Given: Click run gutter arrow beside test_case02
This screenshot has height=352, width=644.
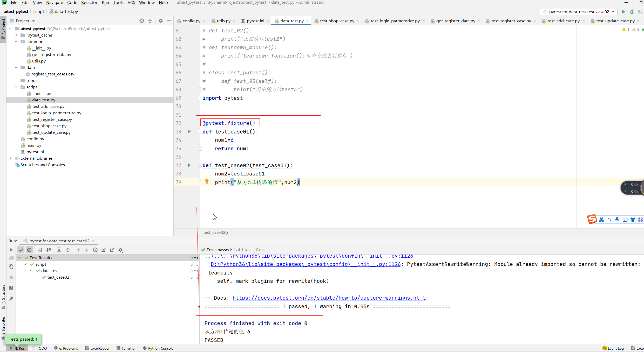Looking at the screenshot, I should point(189,165).
